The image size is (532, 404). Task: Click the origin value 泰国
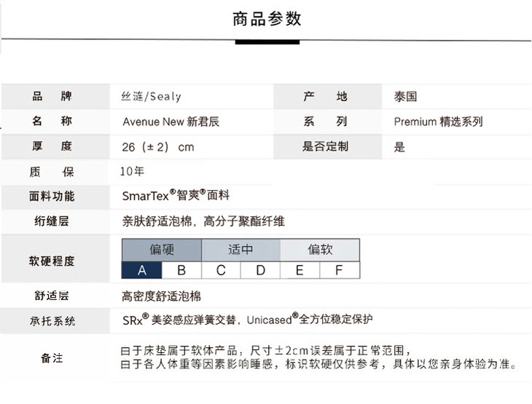point(405,97)
